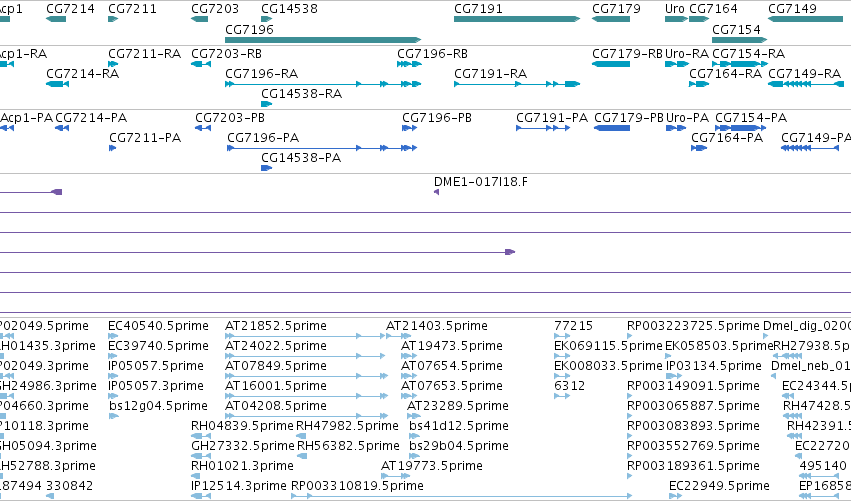Open EST RP003310819.5prime

pos(357,486)
